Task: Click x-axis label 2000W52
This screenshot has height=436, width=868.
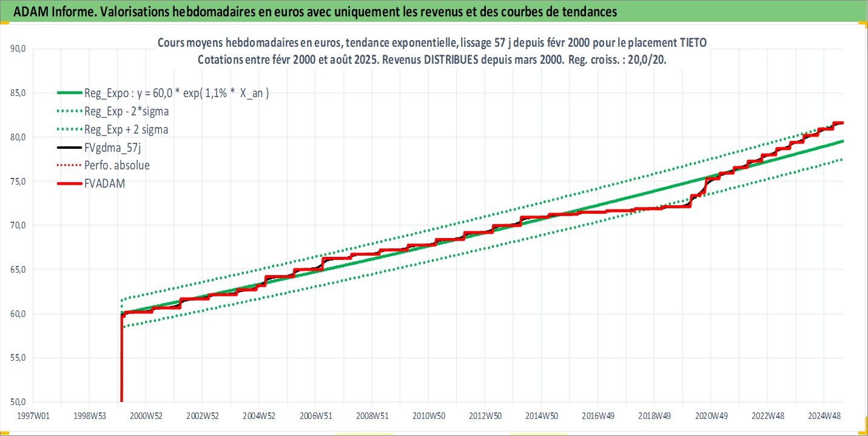Action: tap(146, 416)
